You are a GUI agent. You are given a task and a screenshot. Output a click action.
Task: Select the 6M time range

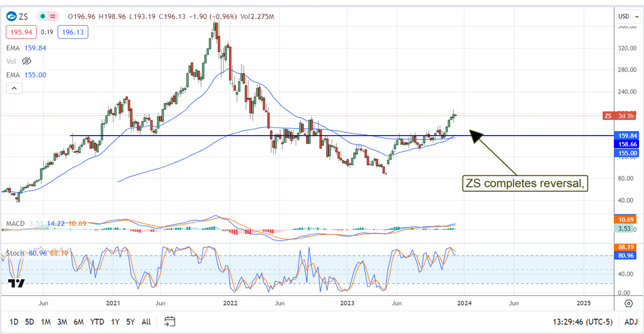click(x=78, y=322)
